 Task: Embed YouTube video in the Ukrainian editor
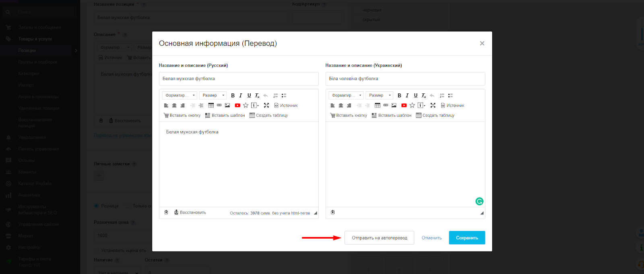pyautogui.click(x=404, y=105)
